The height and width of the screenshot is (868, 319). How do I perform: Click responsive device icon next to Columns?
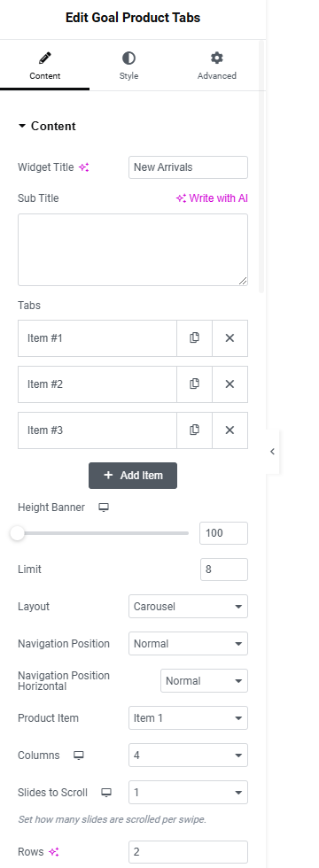coord(79,755)
